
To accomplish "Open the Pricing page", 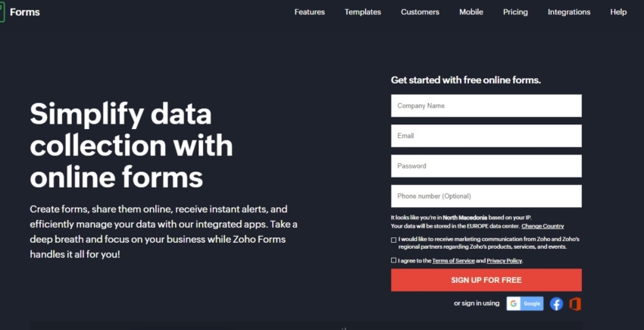I will pos(515,12).
